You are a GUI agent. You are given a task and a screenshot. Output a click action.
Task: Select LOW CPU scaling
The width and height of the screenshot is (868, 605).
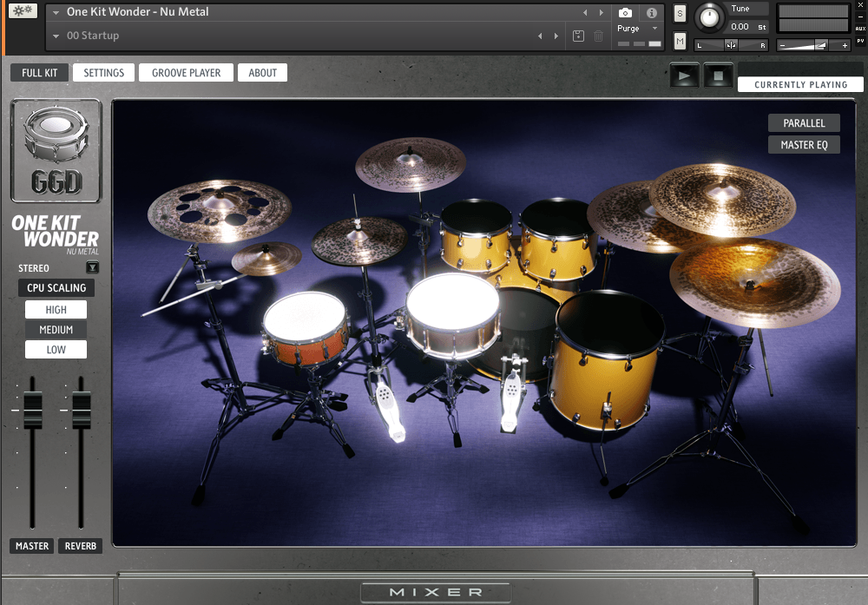coord(56,349)
